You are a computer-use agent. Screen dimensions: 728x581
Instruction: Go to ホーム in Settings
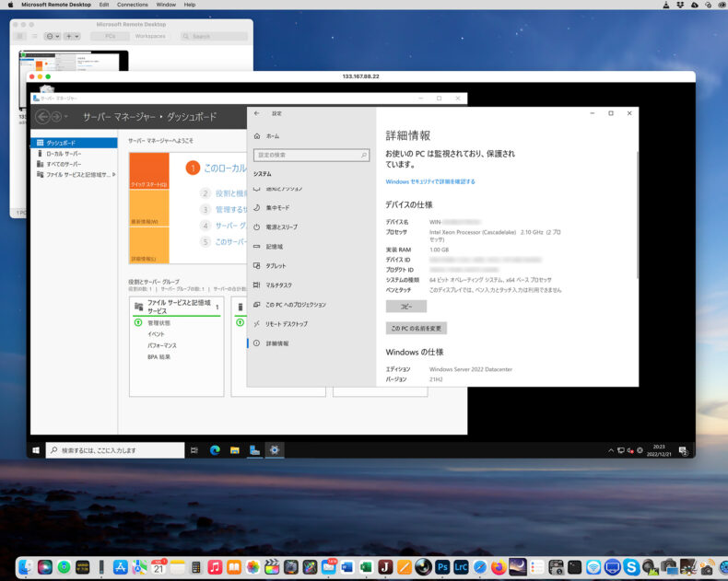tap(272, 135)
